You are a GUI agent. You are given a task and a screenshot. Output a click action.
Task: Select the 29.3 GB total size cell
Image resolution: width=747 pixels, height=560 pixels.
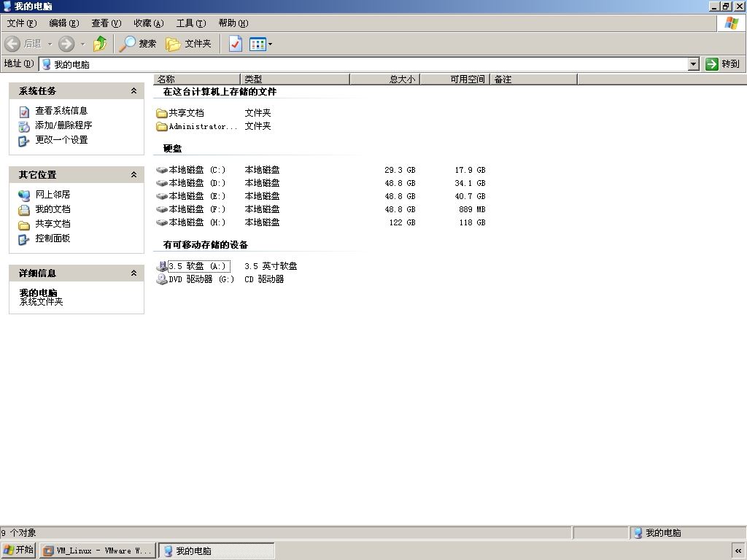[x=400, y=170]
